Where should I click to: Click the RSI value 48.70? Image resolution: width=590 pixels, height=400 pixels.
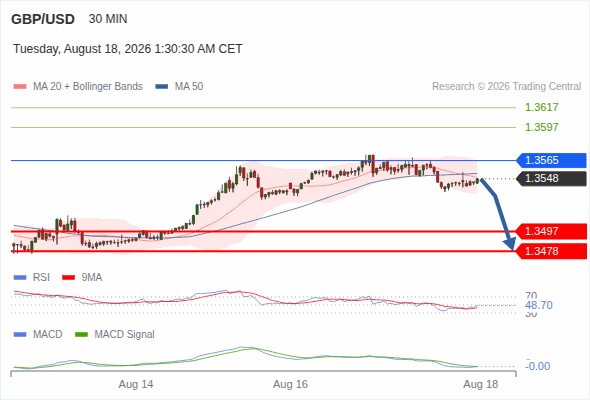point(539,305)
